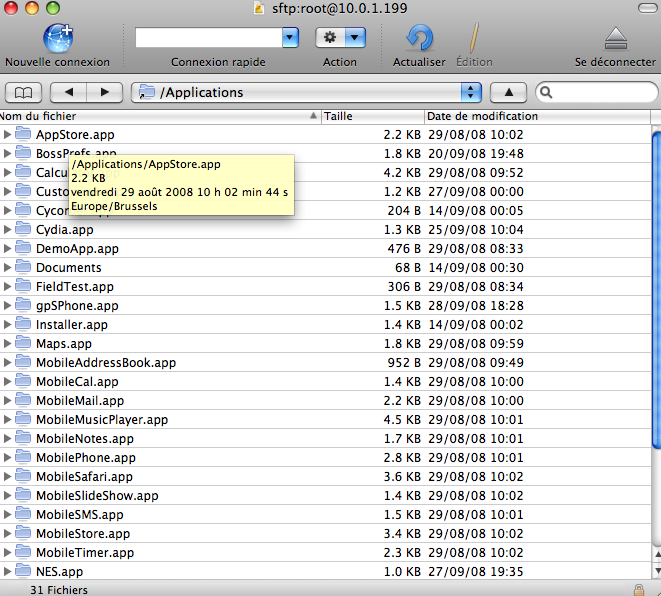Click the document icon in the window title
661x596 pixels.
259,8
